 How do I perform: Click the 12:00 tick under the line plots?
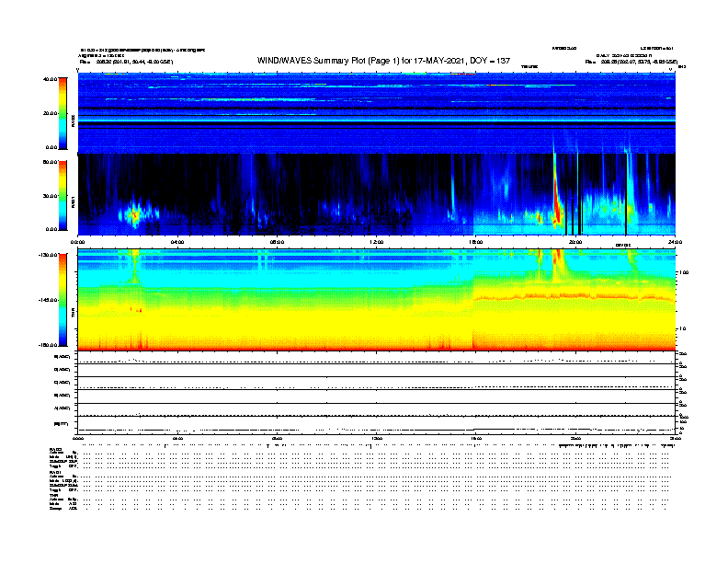point(377,439)
